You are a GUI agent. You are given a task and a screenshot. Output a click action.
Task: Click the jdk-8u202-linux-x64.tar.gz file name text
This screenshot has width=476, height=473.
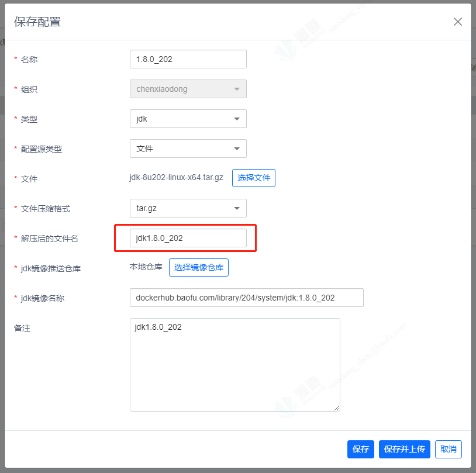tap(177, 178)
